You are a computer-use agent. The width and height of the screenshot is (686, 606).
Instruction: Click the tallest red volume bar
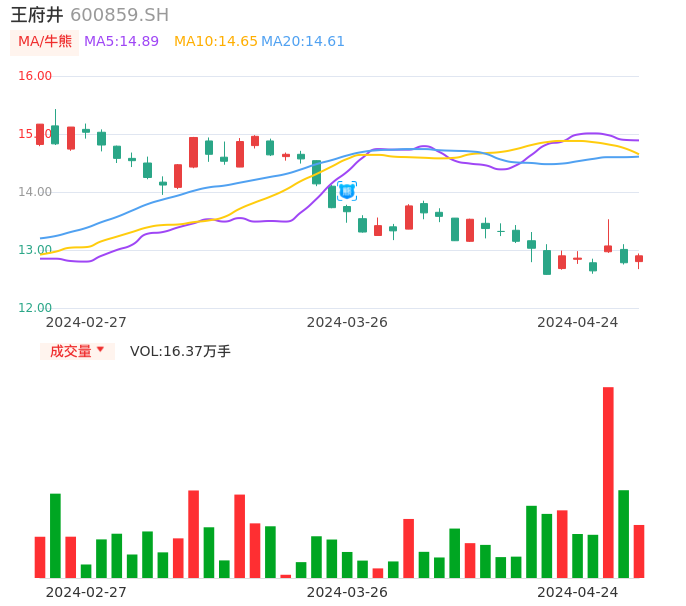coord(608,482)
